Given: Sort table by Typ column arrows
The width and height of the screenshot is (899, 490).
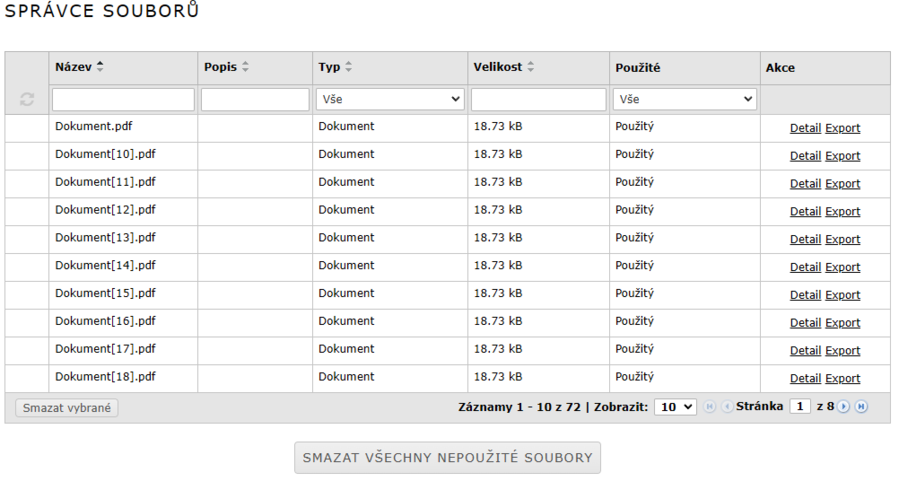Looking at the screenshot, I should click(x=349, y=67).
